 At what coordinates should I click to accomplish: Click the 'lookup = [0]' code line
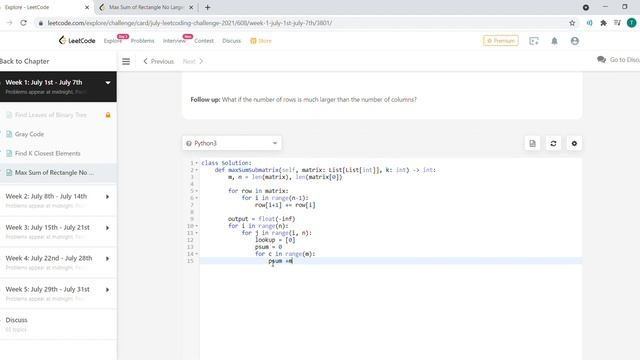point(275,240)
